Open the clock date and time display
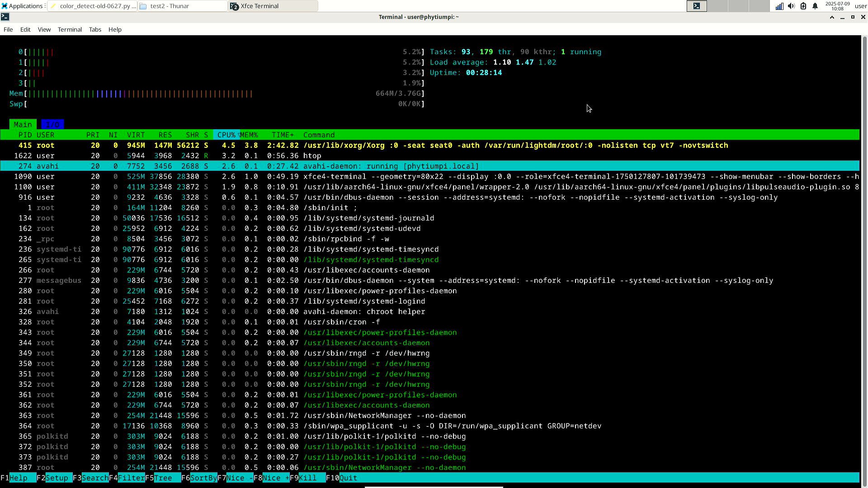868x488 pixels. tap(837, 6)
